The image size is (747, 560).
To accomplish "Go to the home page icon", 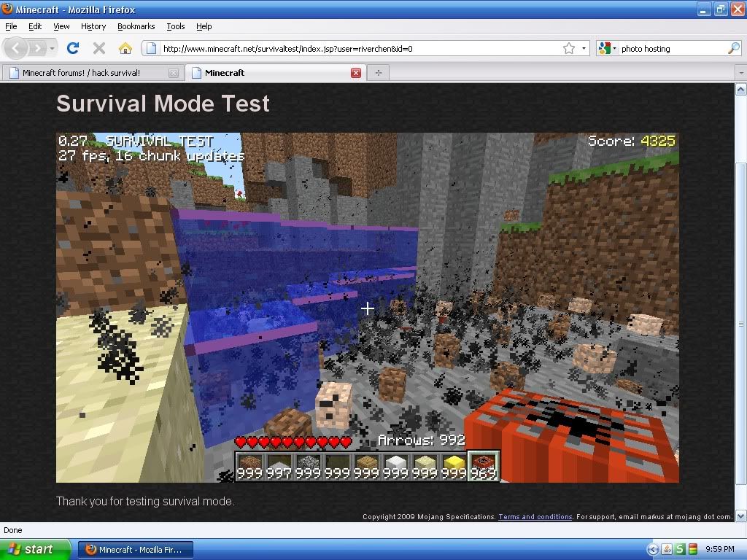I will 125,48.
